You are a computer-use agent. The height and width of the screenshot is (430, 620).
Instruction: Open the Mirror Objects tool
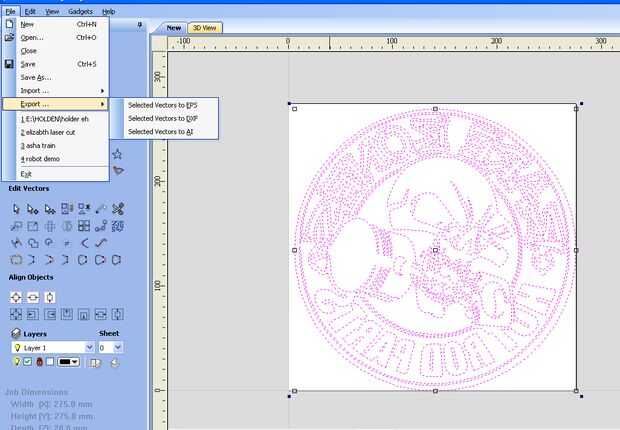67,226
